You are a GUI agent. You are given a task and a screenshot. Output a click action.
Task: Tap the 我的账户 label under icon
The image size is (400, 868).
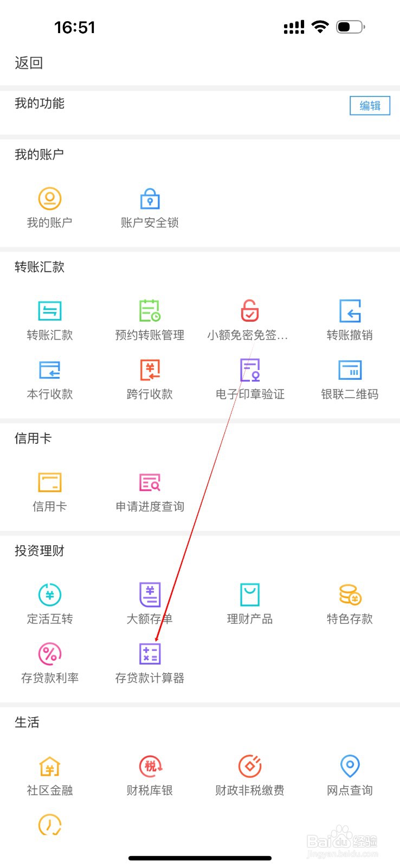click(x=49, y=222)
